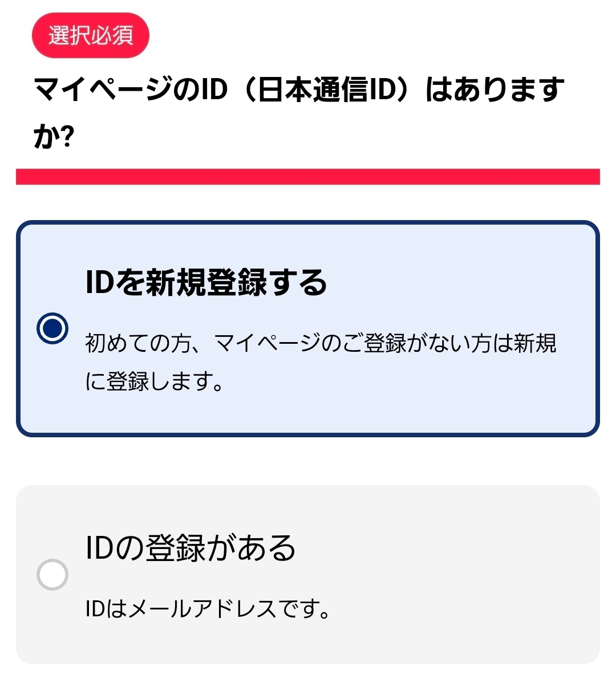Select the IDを新規登録する radio button

52,328
